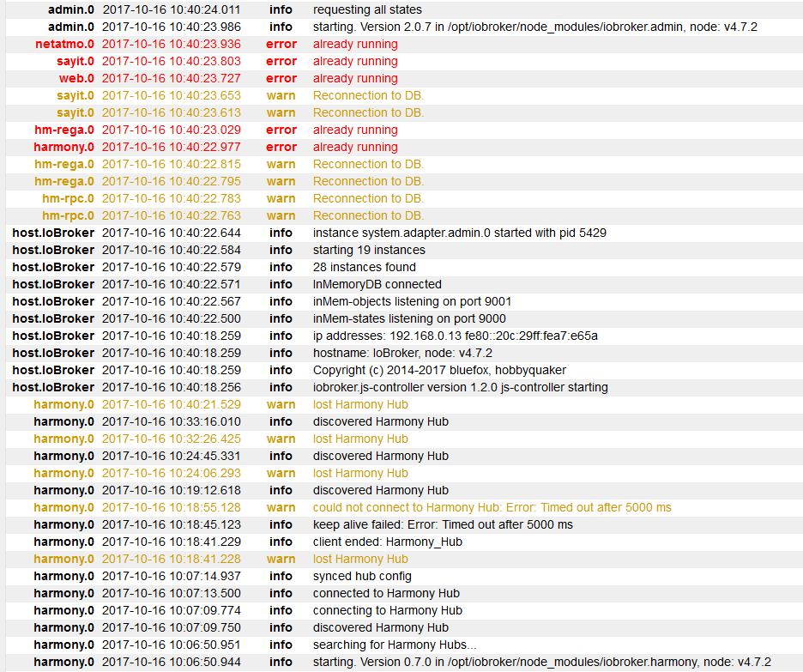Viewport: 803px width, 672px height.
Task: Click hm-rega.0 at 10:40:22.815
Action: click(64, 164)
